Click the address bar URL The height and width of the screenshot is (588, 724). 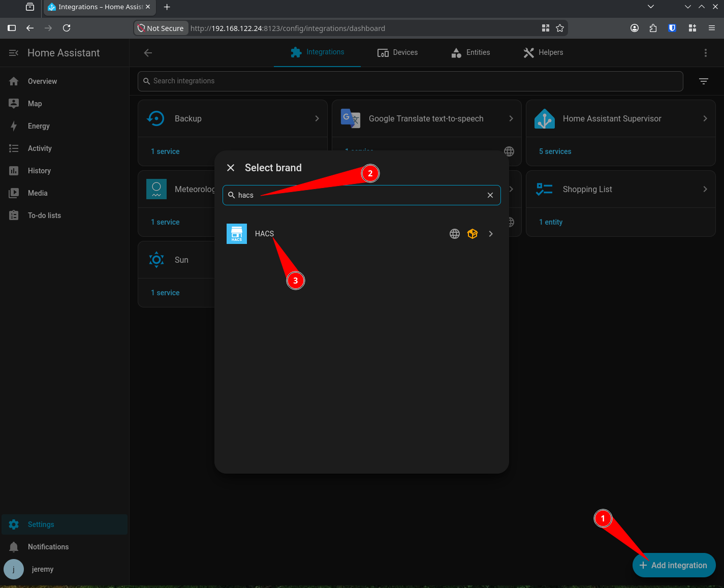click(288, 28)
